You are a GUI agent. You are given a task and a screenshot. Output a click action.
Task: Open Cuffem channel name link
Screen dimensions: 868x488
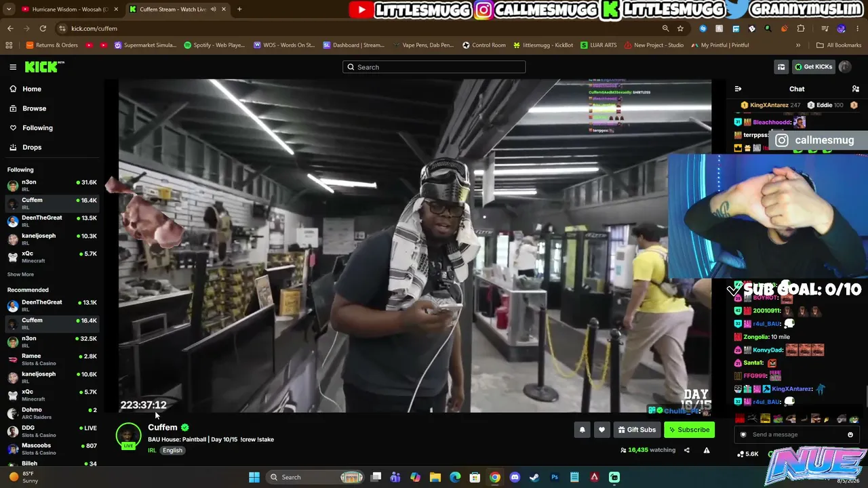coord(163,428)
